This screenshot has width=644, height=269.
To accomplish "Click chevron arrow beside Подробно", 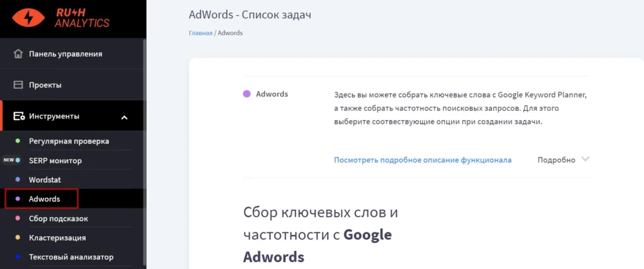I will [x=586, y=159].
